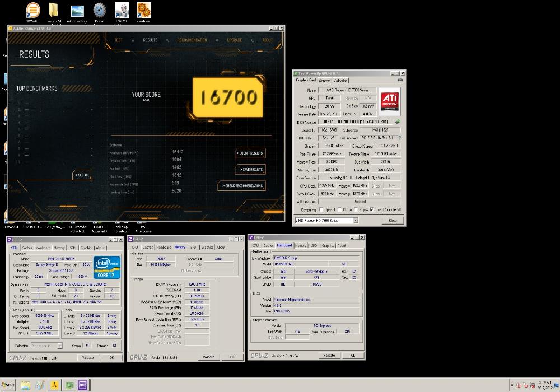
Task: Open the RealTemp shortcut on desktop
Action: click(x=121, y=229)
